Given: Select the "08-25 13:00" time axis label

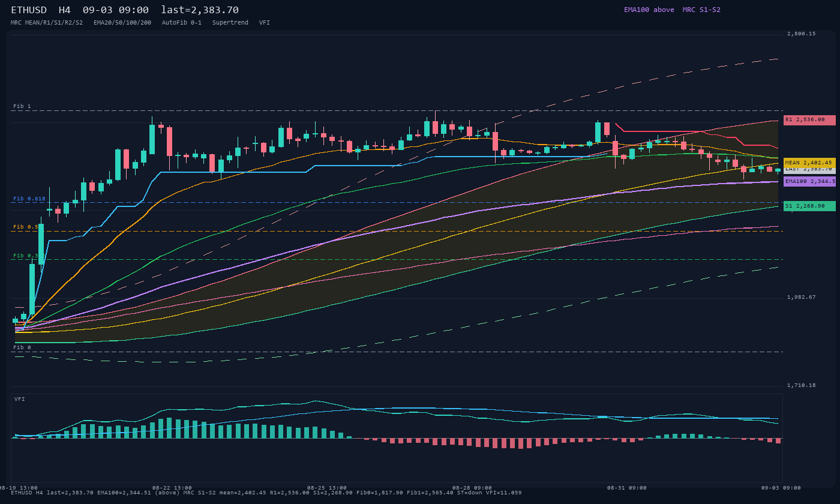Looking at the screenshot, I should [x=327, y=488].
